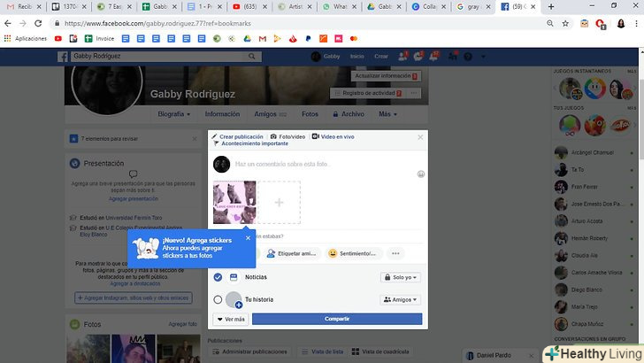
Task: Click the add another photo plus box
Action: pos(279,203)
